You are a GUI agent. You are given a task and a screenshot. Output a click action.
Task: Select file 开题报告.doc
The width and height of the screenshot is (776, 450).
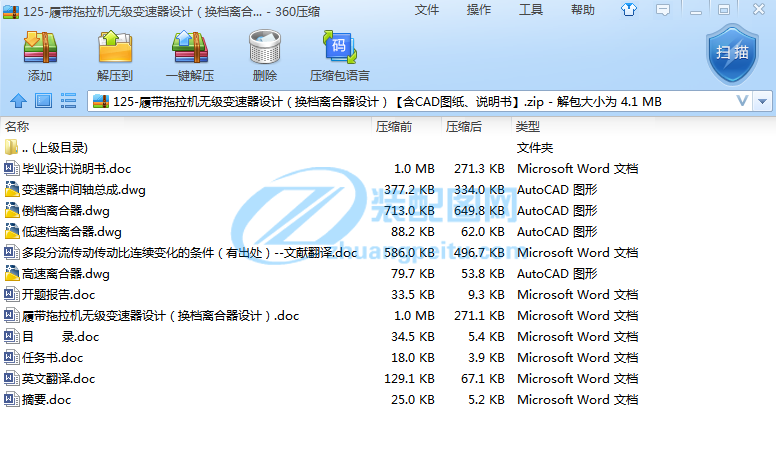pyautogui.click(x=58, y=295)
